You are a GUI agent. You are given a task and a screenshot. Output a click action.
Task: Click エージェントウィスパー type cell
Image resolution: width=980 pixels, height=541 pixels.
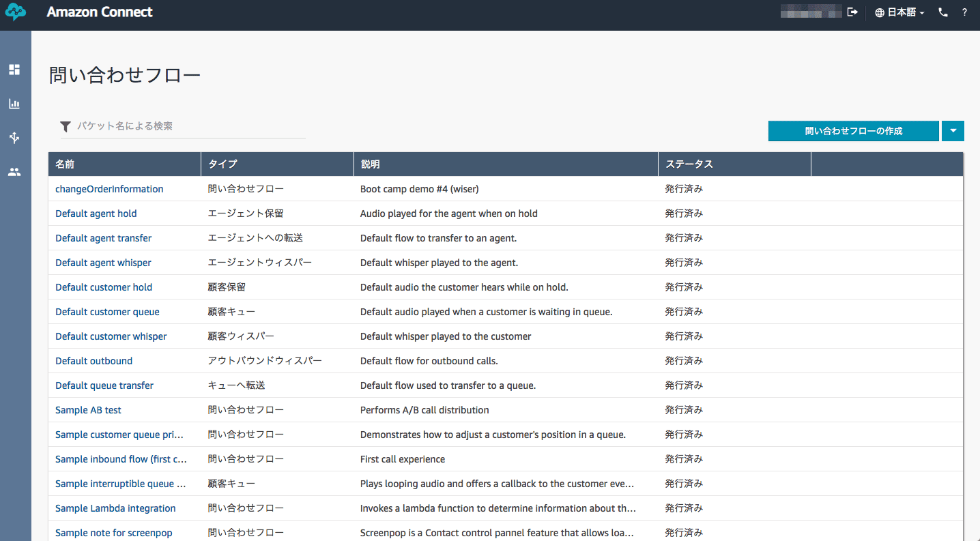click(x=260, y=263)
